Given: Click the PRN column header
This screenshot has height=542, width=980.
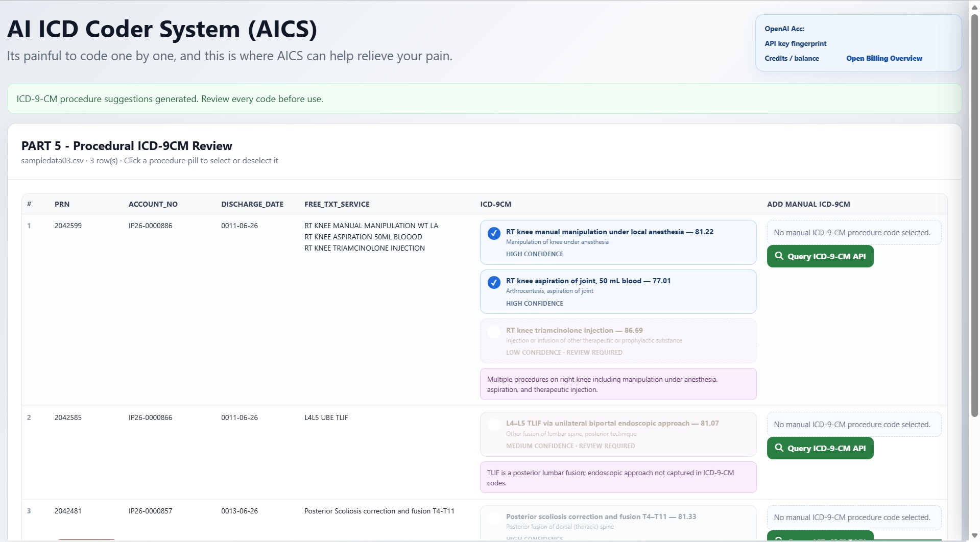Looking at the screenshot, I should pyautogui.click(x=62, y=204).
